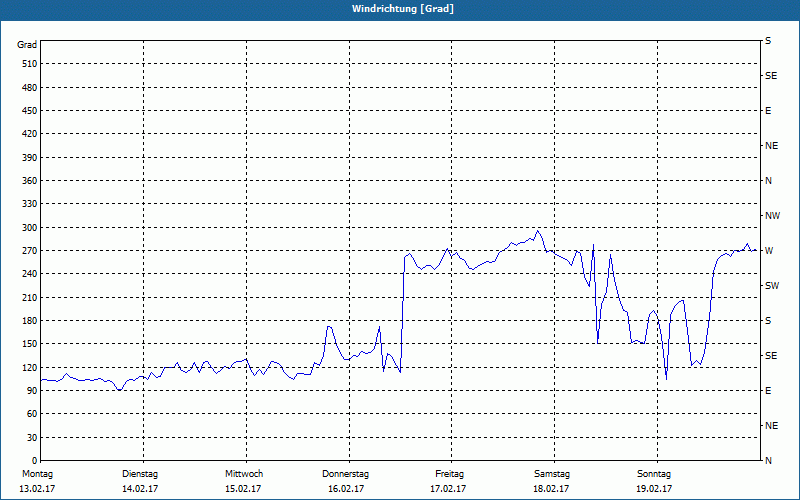Click the 420 degree axis label
800x500 pixels.
[29, 134]
